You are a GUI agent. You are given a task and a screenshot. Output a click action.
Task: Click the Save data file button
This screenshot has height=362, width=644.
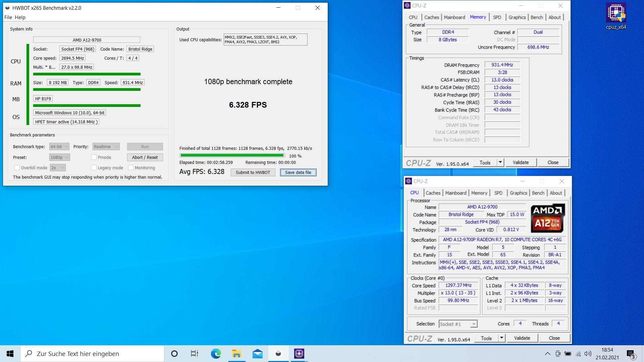(298, 172)
